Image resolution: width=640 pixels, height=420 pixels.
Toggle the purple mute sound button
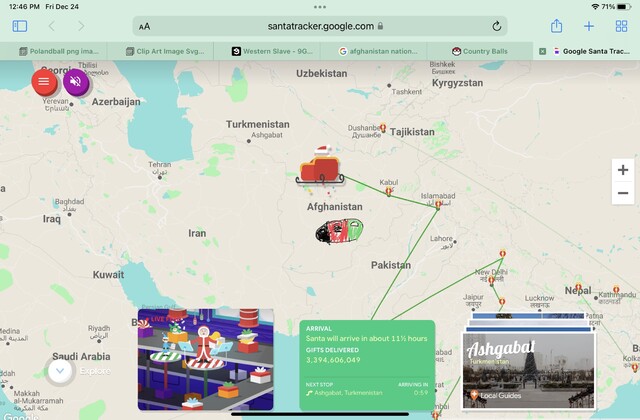tap(76, 82)
